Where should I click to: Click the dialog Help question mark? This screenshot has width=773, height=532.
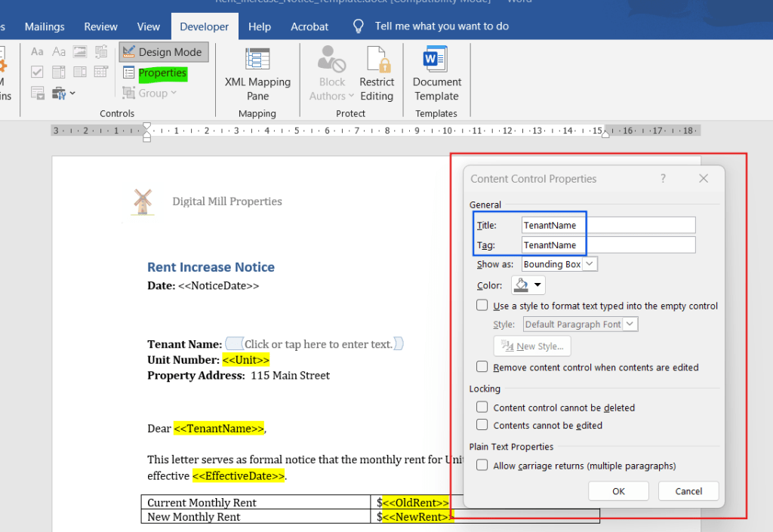[663, 178]
